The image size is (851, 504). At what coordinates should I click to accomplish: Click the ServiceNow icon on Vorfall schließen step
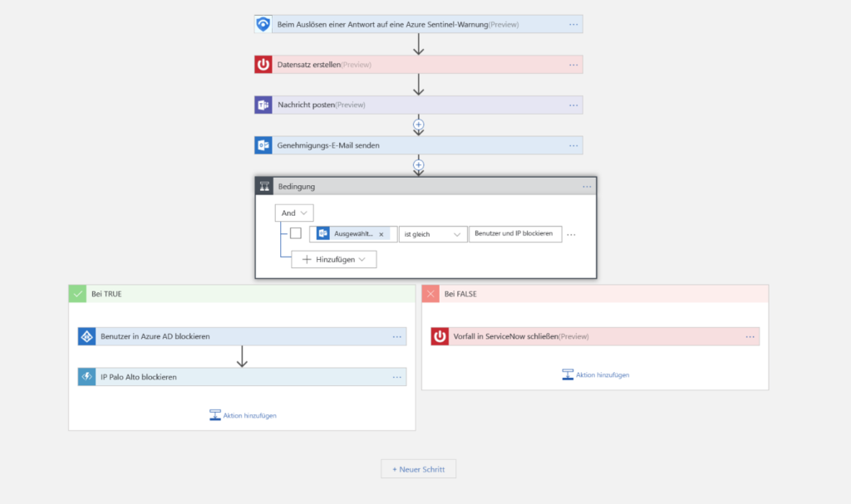pyautogui.click(x=440, y=336)
